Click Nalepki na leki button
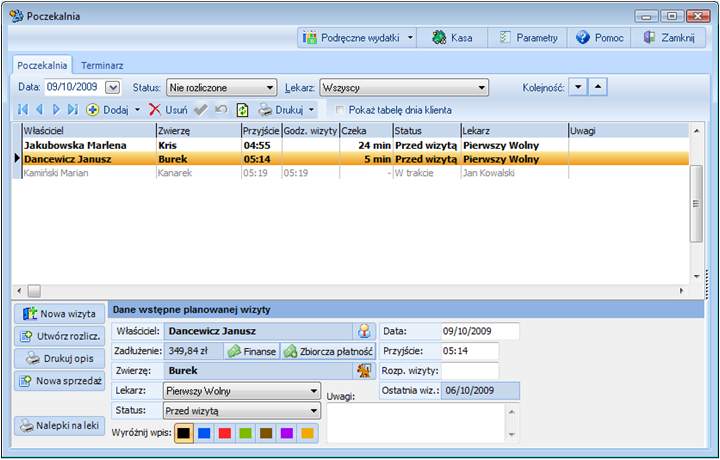Screen dimensions: 720x460 point(60,426)
